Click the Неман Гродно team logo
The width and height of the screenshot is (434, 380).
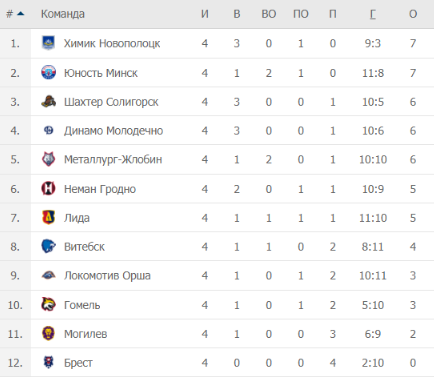(48, 189)
